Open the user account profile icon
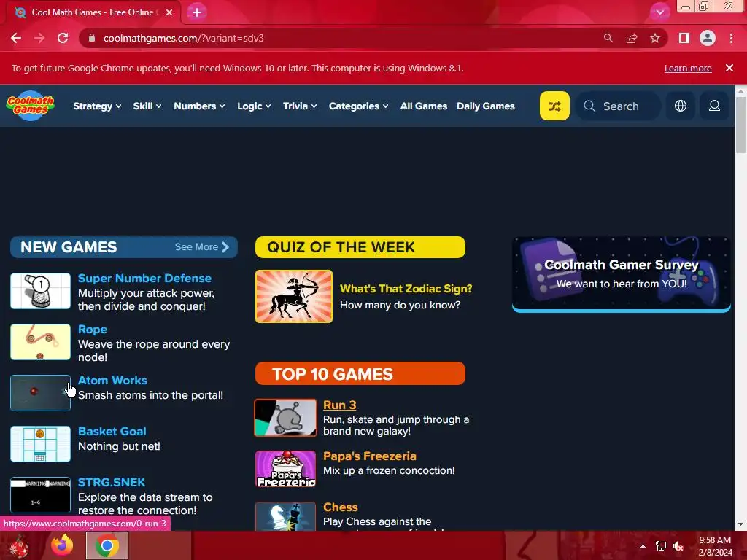 click(x=714, y=106)
